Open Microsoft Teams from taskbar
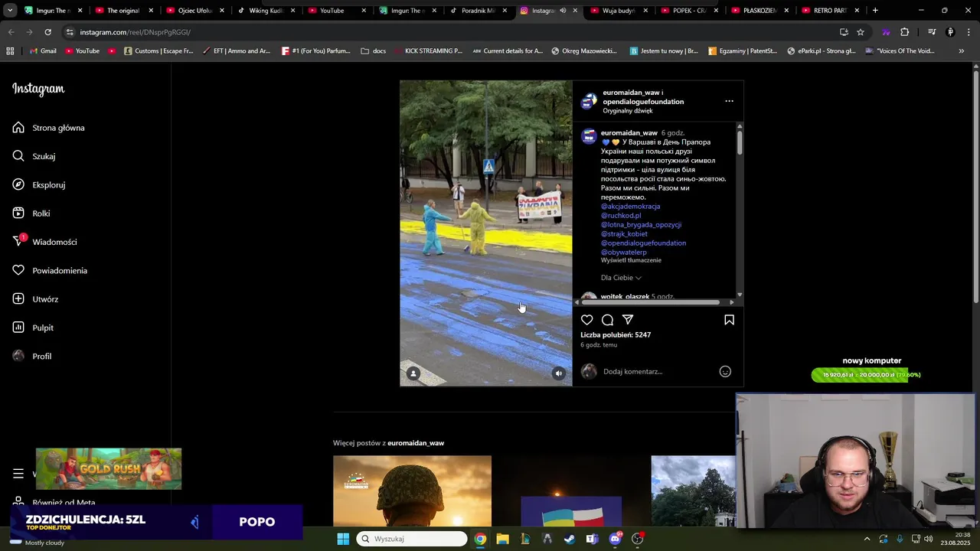Viewport: 980px width, 551px height. [592, 539]
